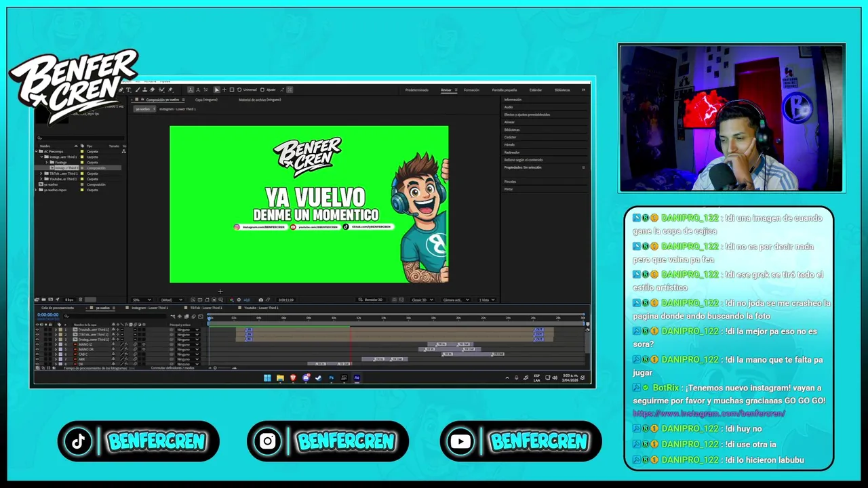This screenshot has width=868, height=488.
Task: Toggle the Universal snapping checkbox
Action: click(239, 89)
